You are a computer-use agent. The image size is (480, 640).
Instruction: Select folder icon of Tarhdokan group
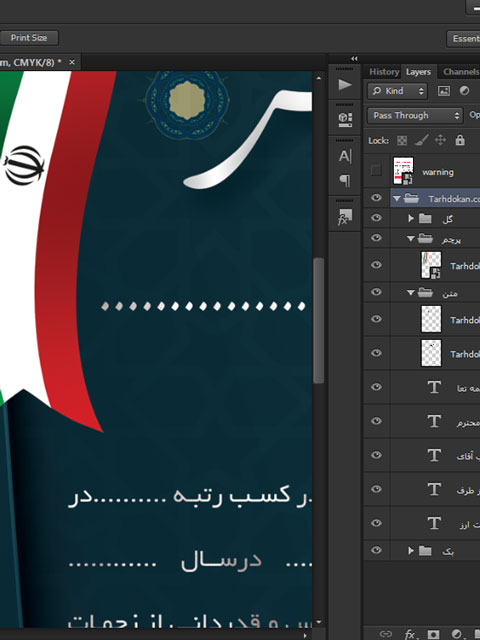pyautogui.click(x=411, y=198)
